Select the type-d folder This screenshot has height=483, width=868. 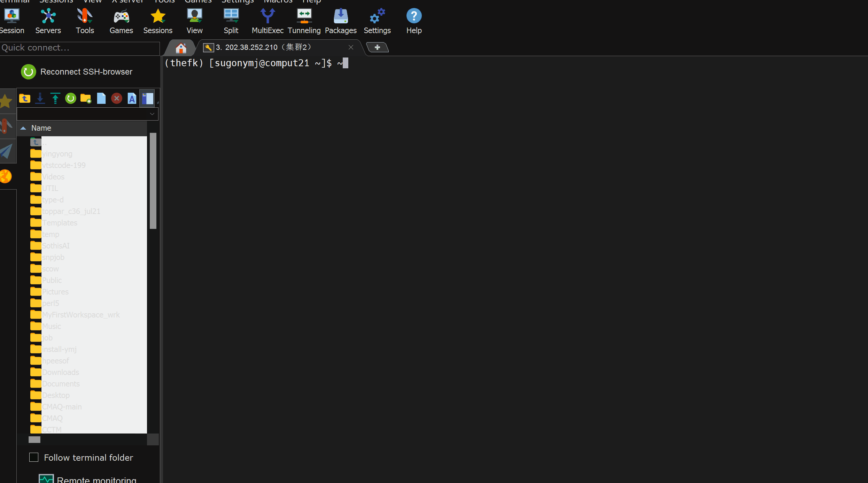click(47, 200)
